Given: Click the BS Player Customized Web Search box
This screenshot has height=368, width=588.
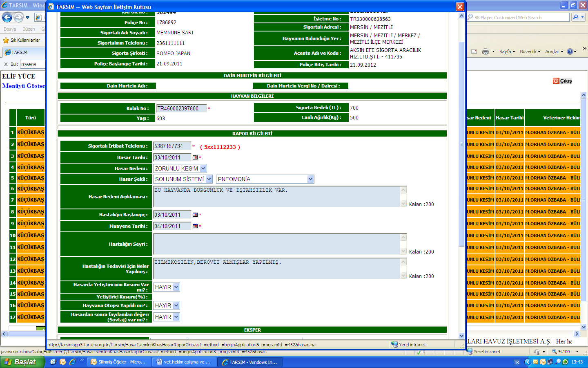Looking at the screenshot, I should [x=518, y=18].
